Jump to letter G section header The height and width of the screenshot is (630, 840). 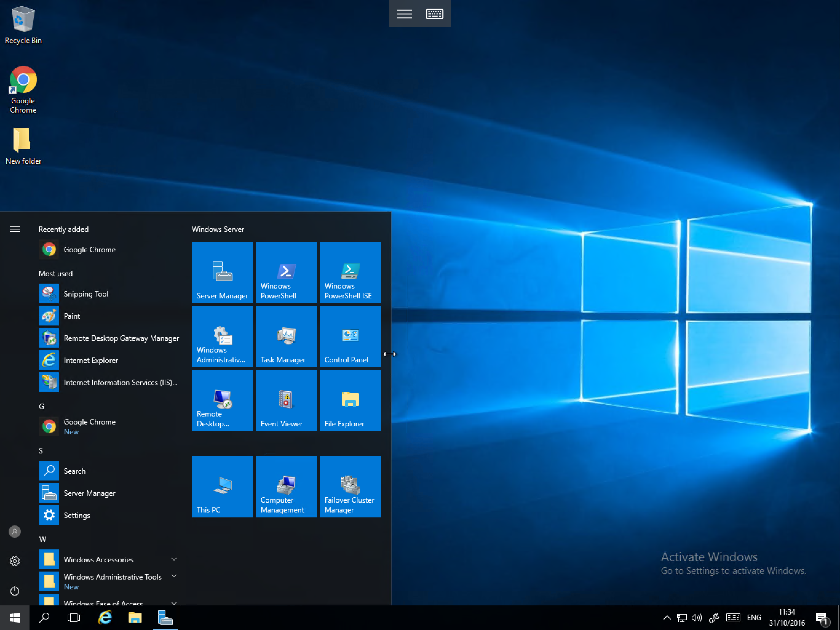[x=42, y=406]
